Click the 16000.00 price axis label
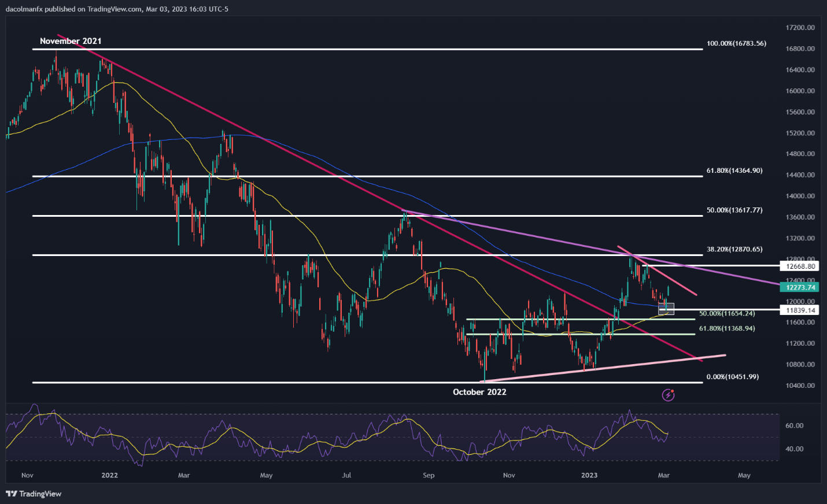 pyautogui.click(x=800, y=91)
